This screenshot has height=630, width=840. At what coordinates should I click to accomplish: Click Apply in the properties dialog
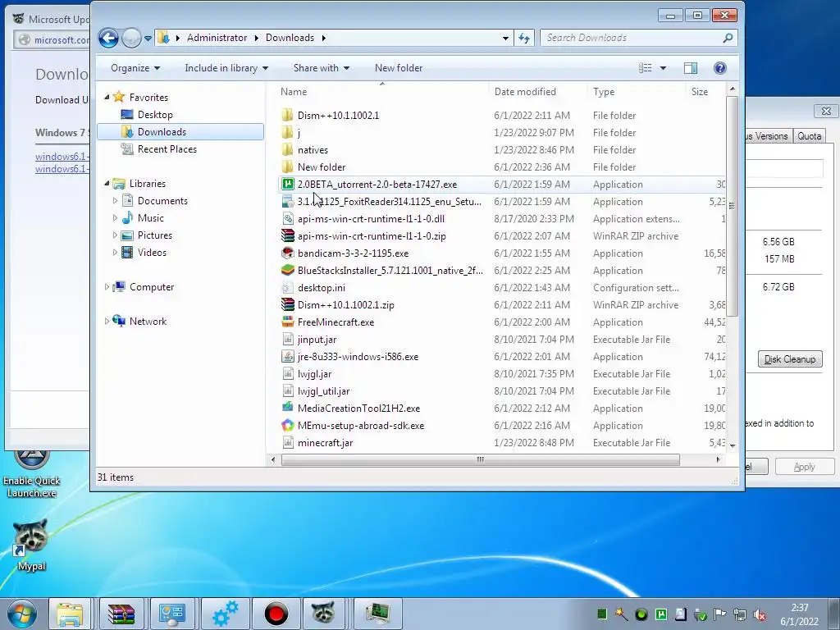[804, 467]
